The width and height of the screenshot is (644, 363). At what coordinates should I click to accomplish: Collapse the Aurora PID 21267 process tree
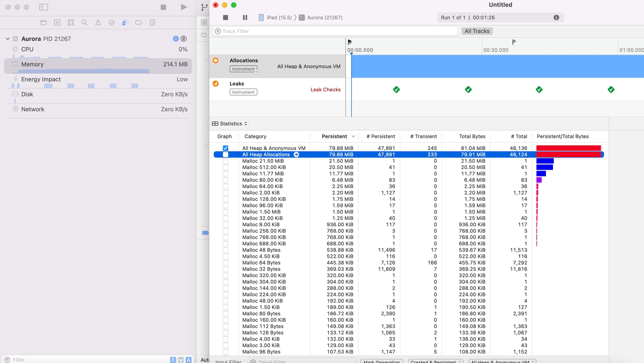(7, 39)
